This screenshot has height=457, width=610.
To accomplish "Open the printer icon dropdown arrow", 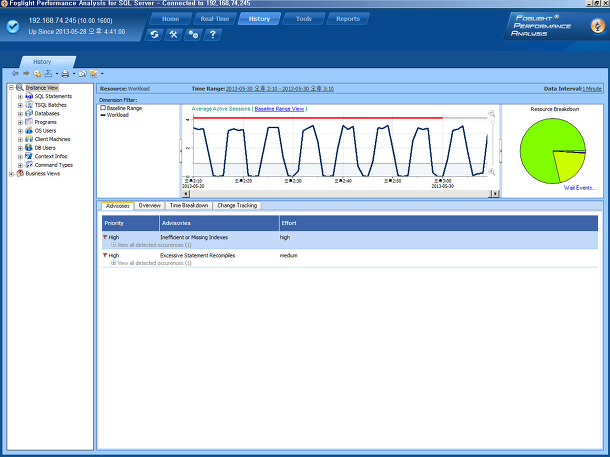I will tap(74, 74).
